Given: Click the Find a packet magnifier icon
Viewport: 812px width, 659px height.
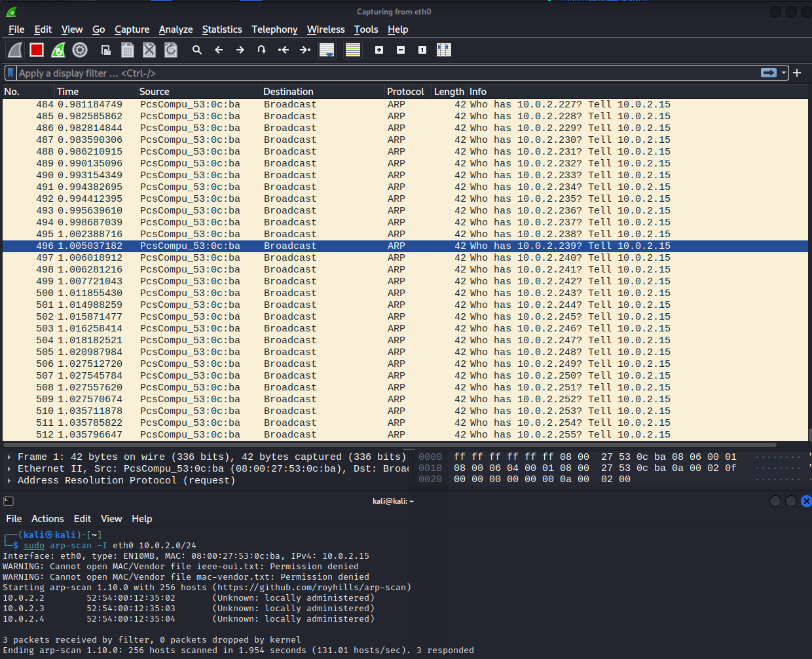Looking at the screenshot, I should pyautogui.click(x=196, y=50).
